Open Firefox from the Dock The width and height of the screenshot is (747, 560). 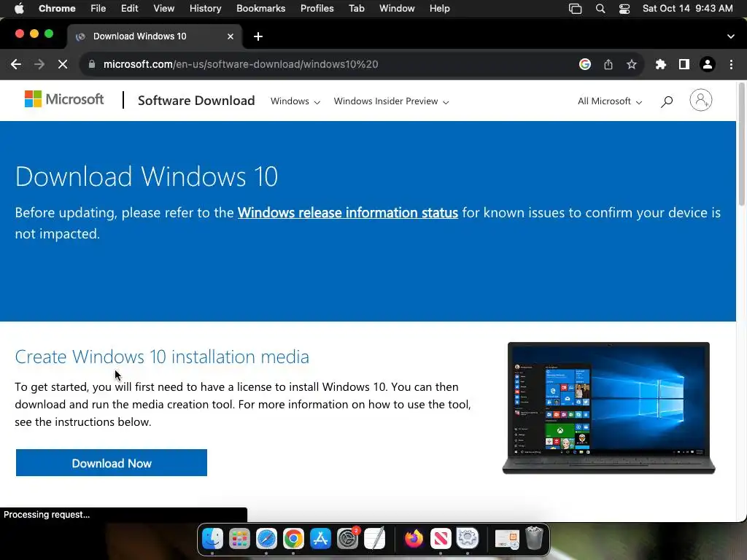[414, 539]
